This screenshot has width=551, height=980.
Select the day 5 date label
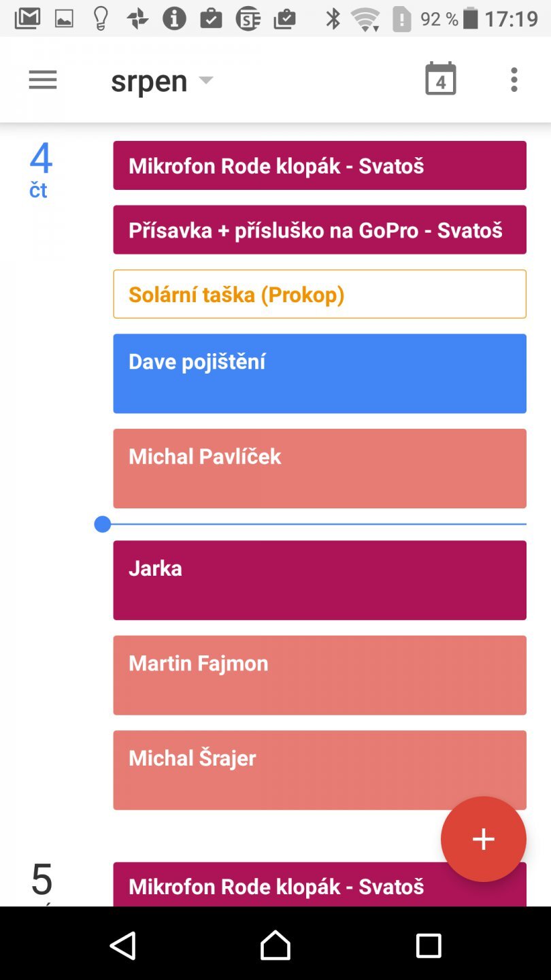[x=42, y=880]
